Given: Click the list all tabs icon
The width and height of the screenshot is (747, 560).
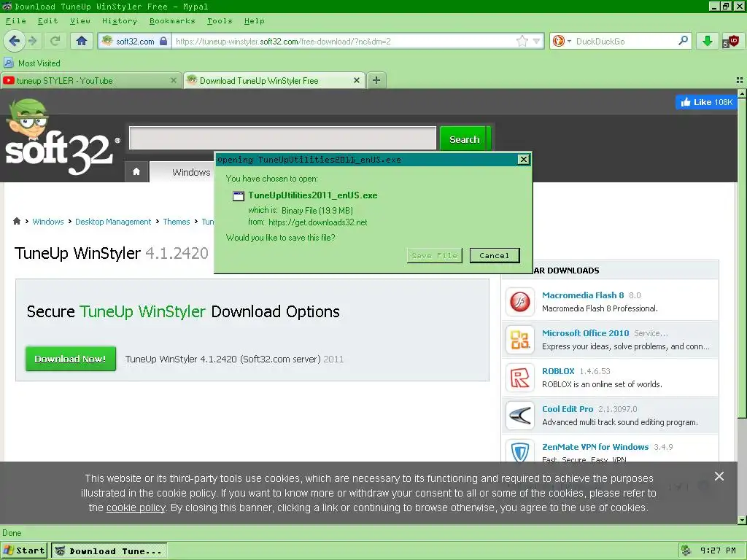Looking at the screenshot, I should tap(740, 80).
